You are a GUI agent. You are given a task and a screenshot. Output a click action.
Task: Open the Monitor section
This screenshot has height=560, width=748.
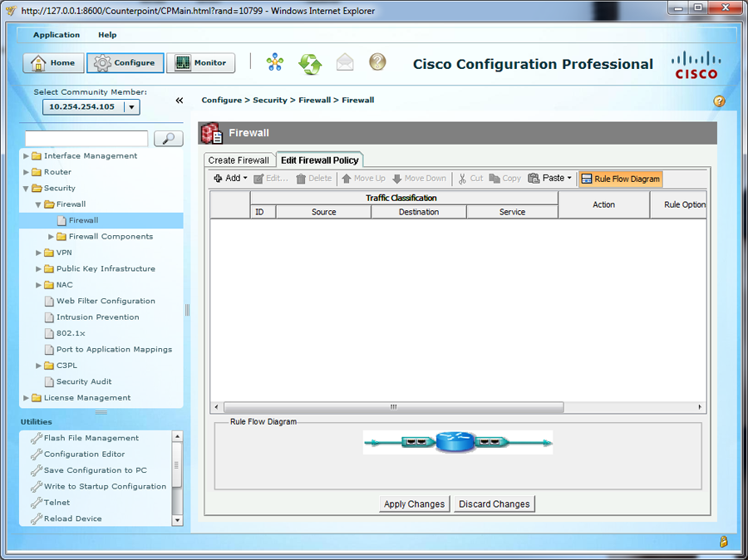pos(201,63)
